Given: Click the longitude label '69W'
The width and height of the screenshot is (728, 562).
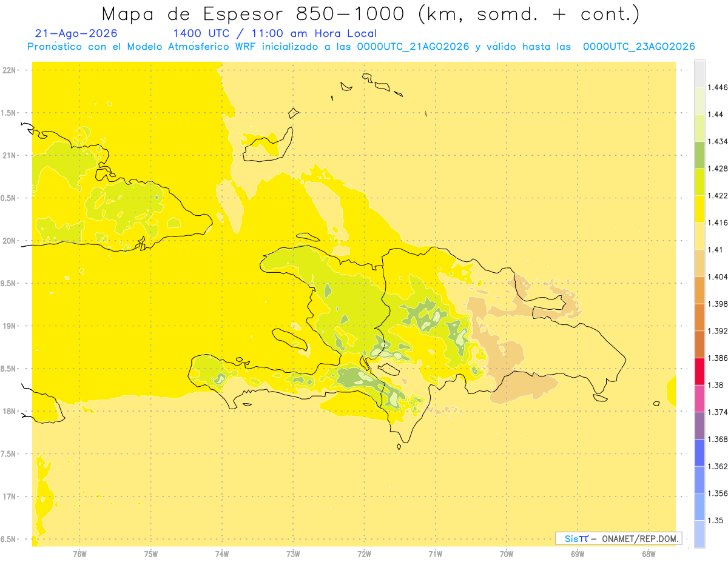Looking at the screenshot, I should point(578,554).
